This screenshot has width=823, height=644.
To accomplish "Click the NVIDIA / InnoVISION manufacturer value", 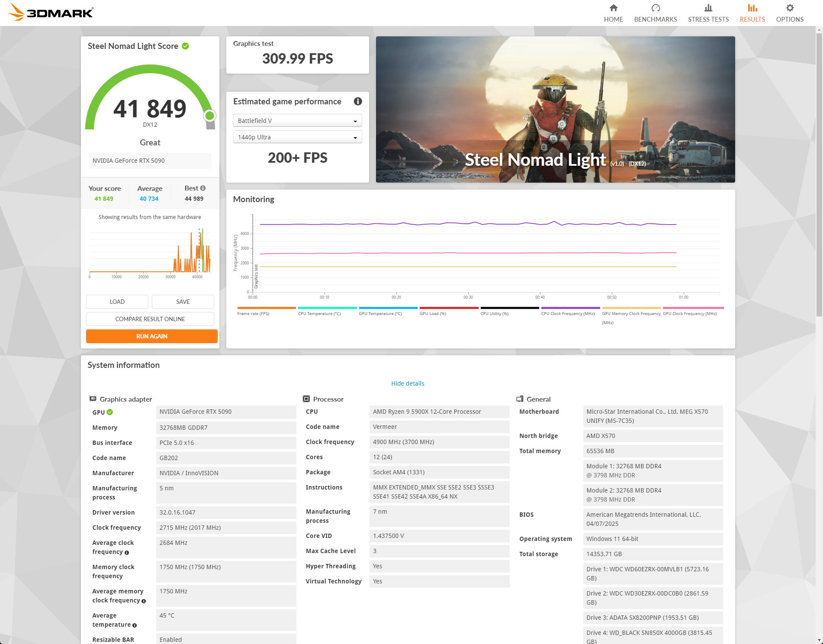I will pyautogui.click(x=226, y=473).
